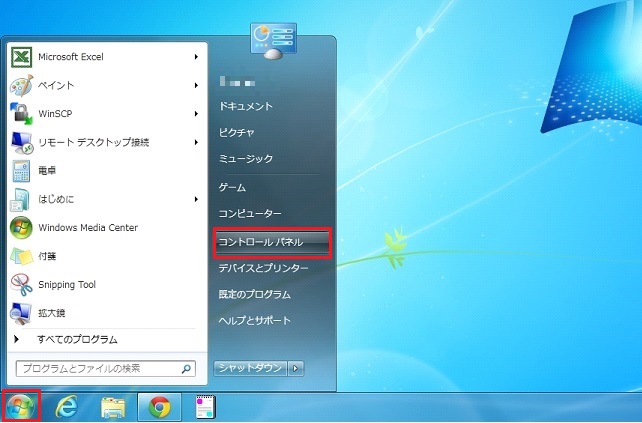The width and height of the screenshot is (642, 423).
Task: Expand すべてのプログラム arrow
Action: pyautogui.click(x=16, y=339)
